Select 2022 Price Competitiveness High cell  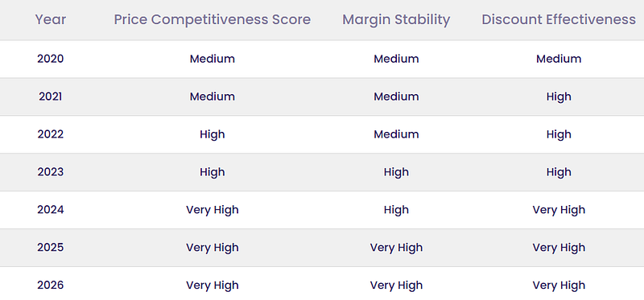click(x=213, y=134)
